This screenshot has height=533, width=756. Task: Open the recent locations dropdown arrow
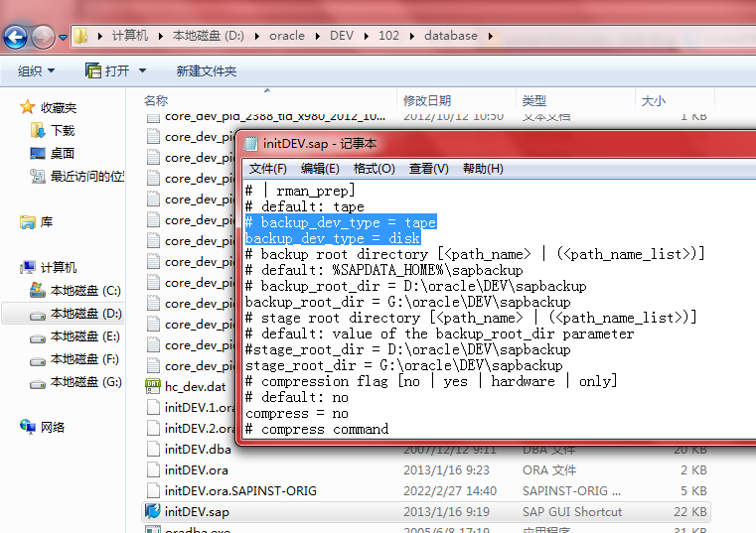[63, 37]
